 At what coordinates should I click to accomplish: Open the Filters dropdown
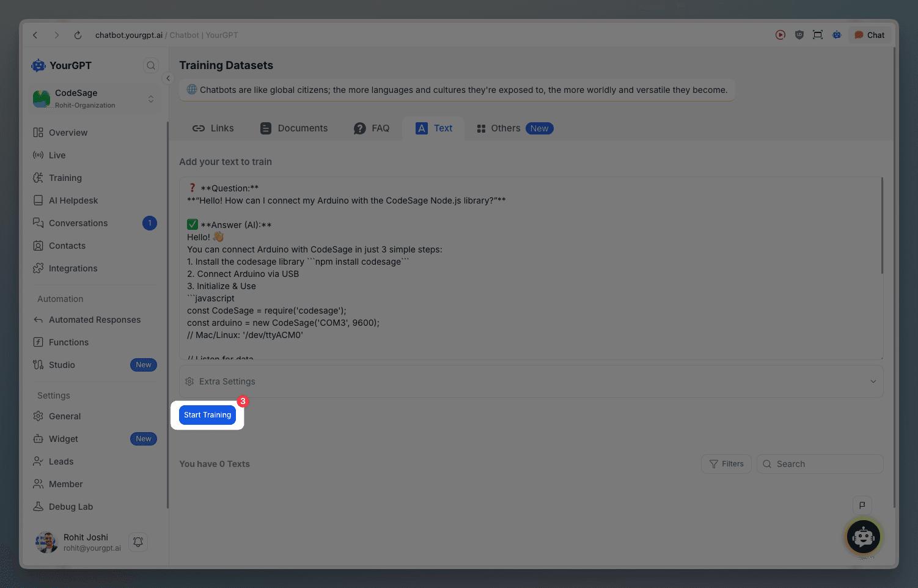tap(726, 464)
